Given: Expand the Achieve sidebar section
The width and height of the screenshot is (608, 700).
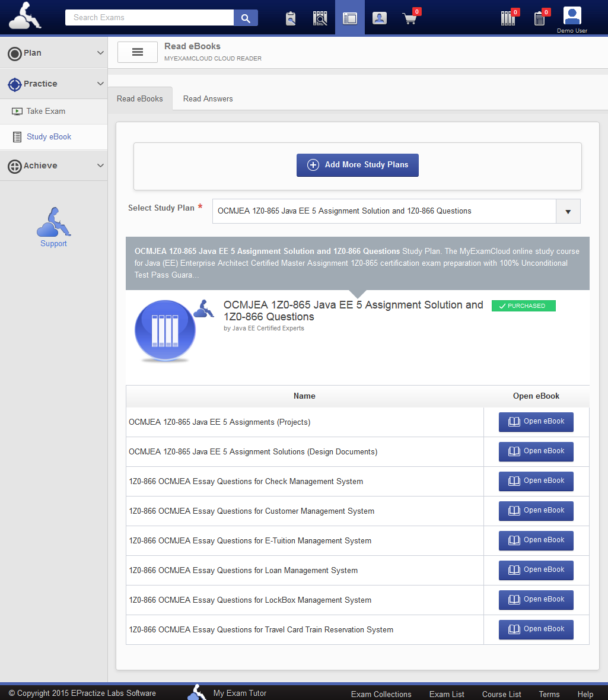Looking at the screenshot, I should pyautogui.click(x=53, y=166).
